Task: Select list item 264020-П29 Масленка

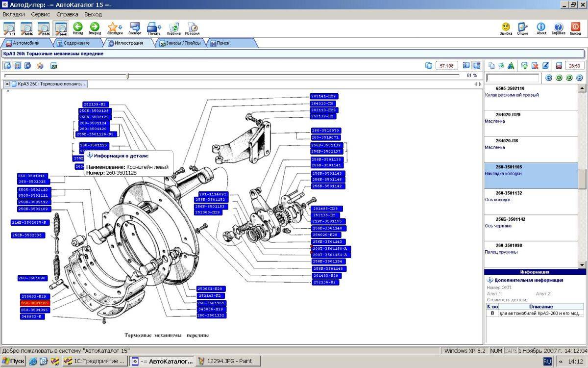Action: [x=531, y=123]
